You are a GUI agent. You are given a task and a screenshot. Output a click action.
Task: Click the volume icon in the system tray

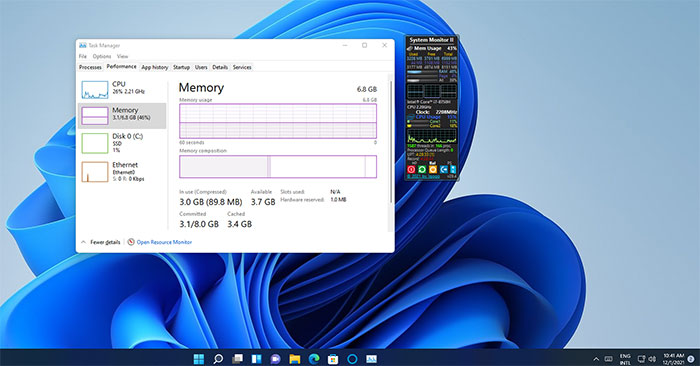click(652, 359)
